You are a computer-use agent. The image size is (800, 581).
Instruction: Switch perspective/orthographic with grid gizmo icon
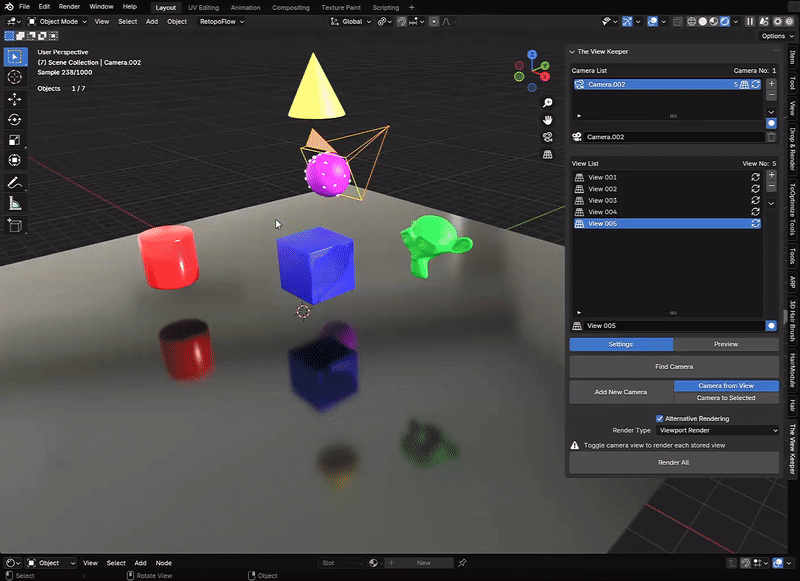547,155
